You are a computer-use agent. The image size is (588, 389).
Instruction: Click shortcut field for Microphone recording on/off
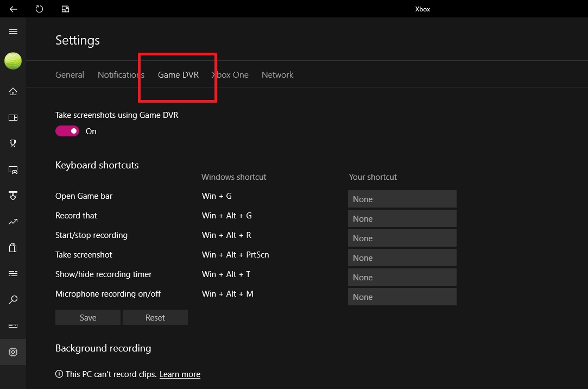coord(402,296)
